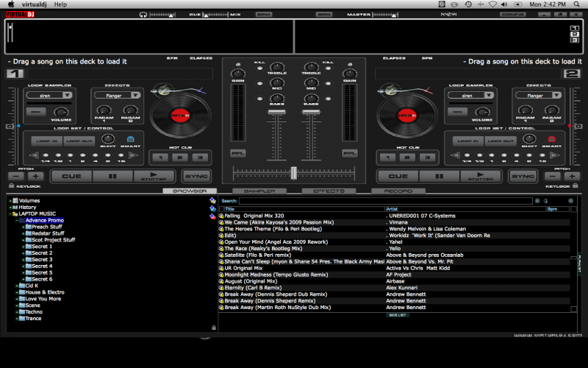Click the left deck pitch plus button
This screenshot has width=588, height=368.
[x=35, y=177]
